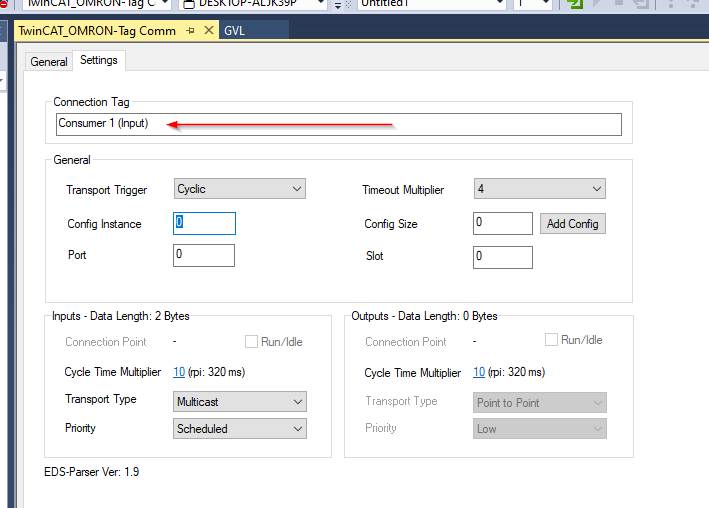This screenshot has height=508, width=709.
Task: Open the Outputs Transport Type 'Point to Point' dropdown
Action: 540,403
